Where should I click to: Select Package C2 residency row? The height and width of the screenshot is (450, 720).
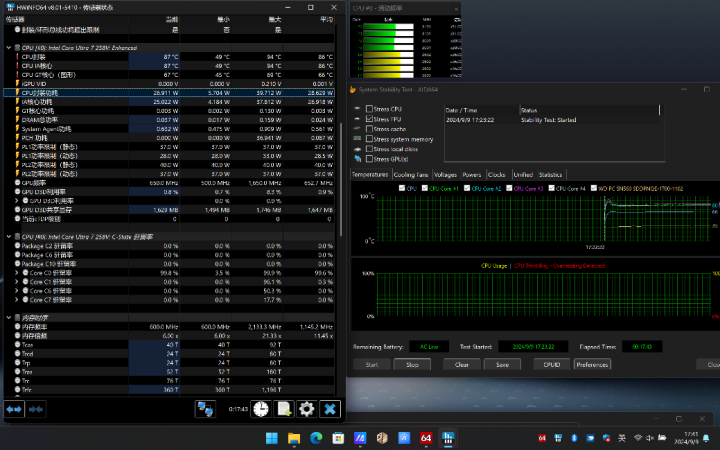coord(169,246)
